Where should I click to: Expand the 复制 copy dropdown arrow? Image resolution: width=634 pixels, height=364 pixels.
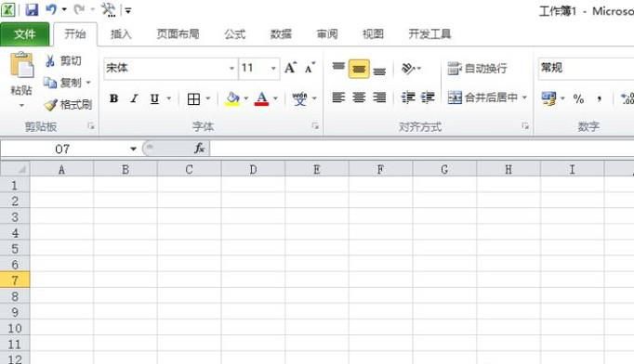click(88, 83)
